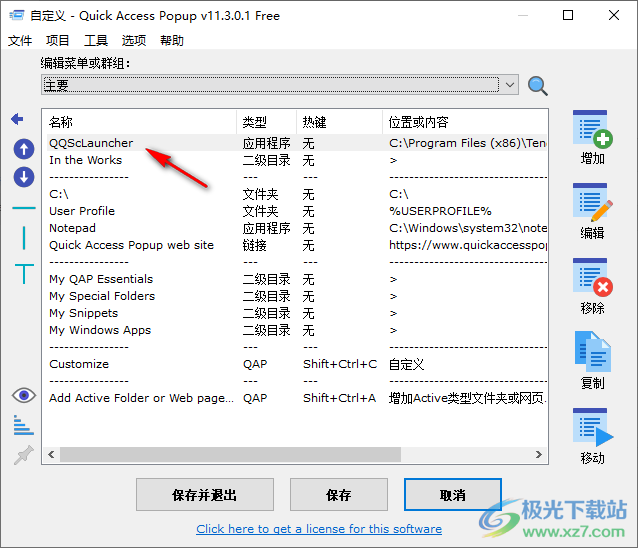
Task: Click the 位置或内容 column header
Action: point(465,122)
